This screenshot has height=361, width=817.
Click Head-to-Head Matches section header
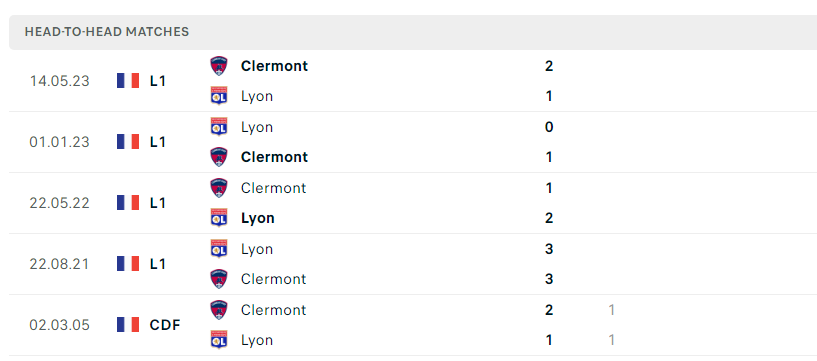tap(107, 32)
